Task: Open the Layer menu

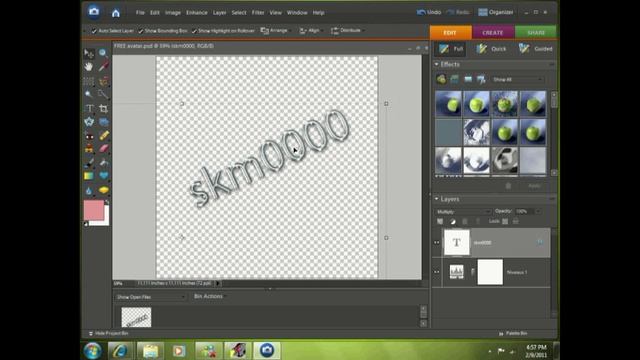Action: click(219, 13)
